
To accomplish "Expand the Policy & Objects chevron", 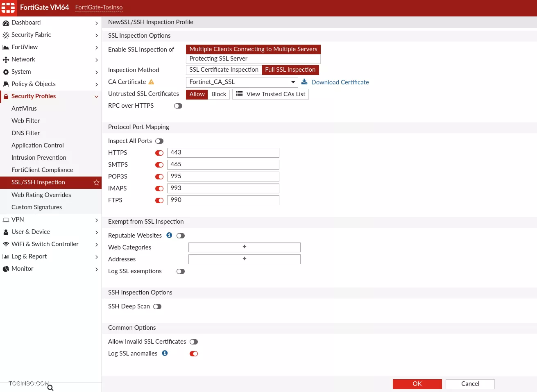I will 97,84.
